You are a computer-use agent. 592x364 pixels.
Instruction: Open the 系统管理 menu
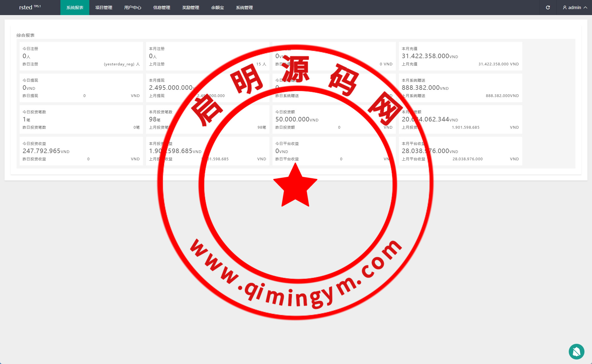pyautogui.click(x=244, y=8)
